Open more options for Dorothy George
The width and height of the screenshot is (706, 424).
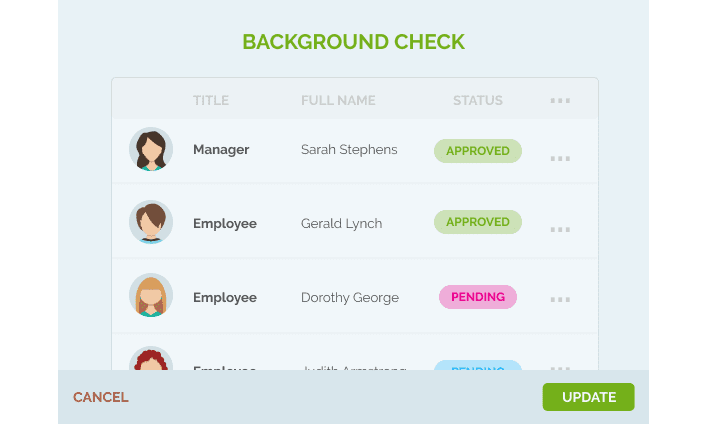coord(560,299)
